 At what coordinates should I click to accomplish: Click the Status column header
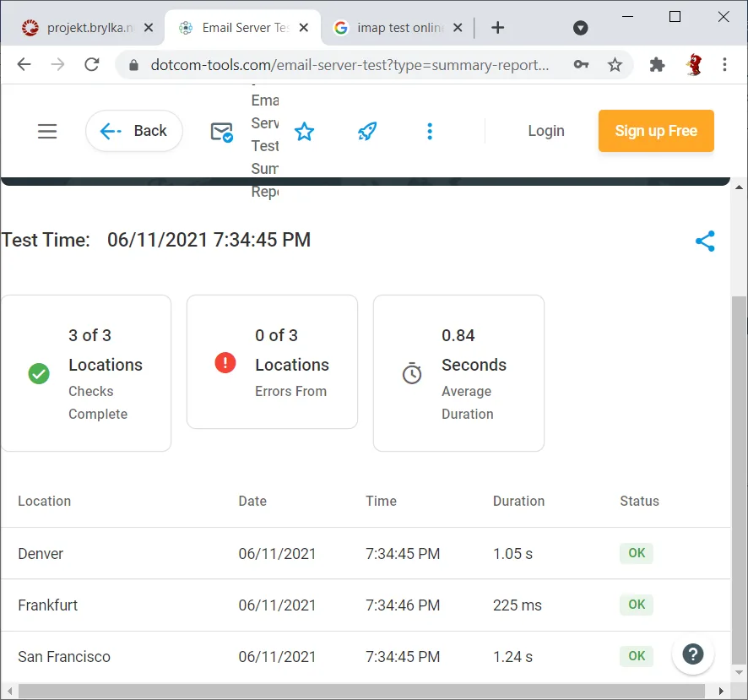coord(639,501)
